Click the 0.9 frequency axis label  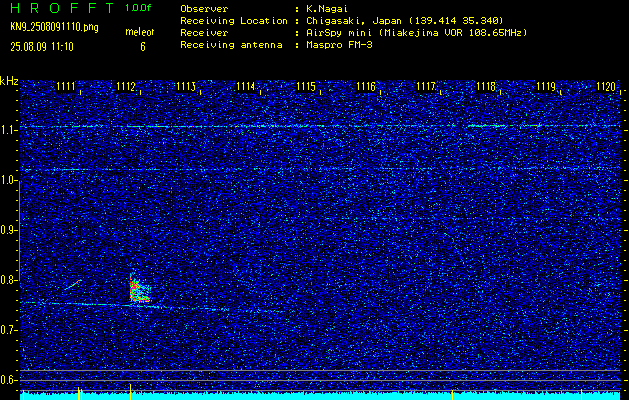click(8, 230)
